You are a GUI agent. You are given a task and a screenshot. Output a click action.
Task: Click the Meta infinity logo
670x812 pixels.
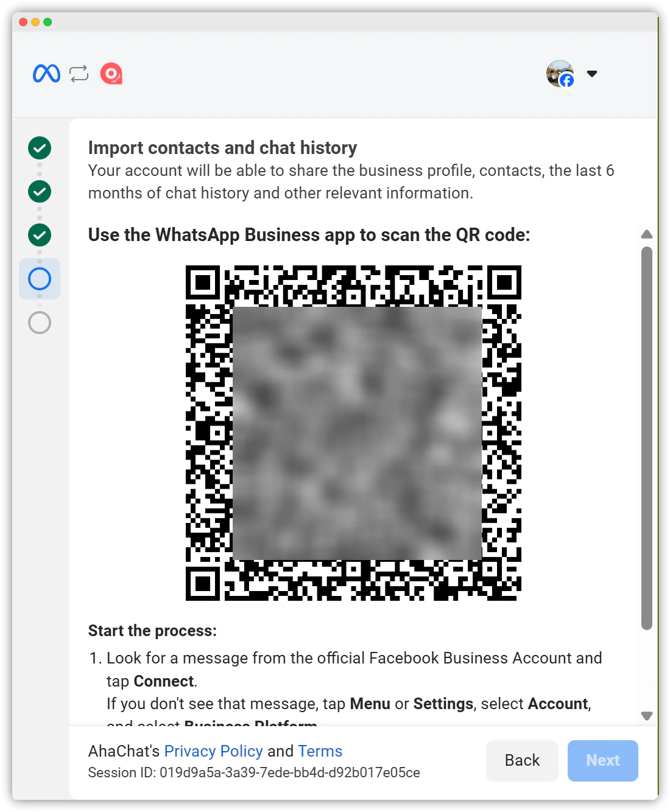(46, 74)
